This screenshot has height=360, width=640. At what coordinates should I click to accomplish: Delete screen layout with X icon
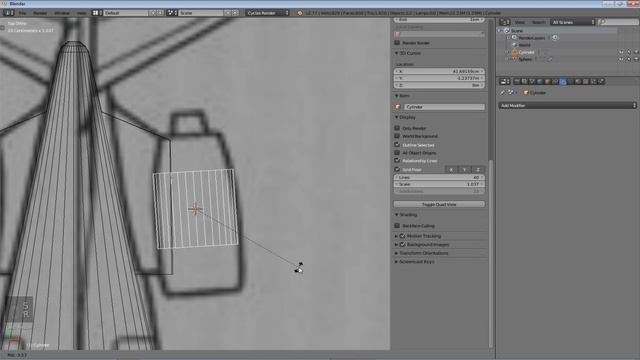point(160,13)
